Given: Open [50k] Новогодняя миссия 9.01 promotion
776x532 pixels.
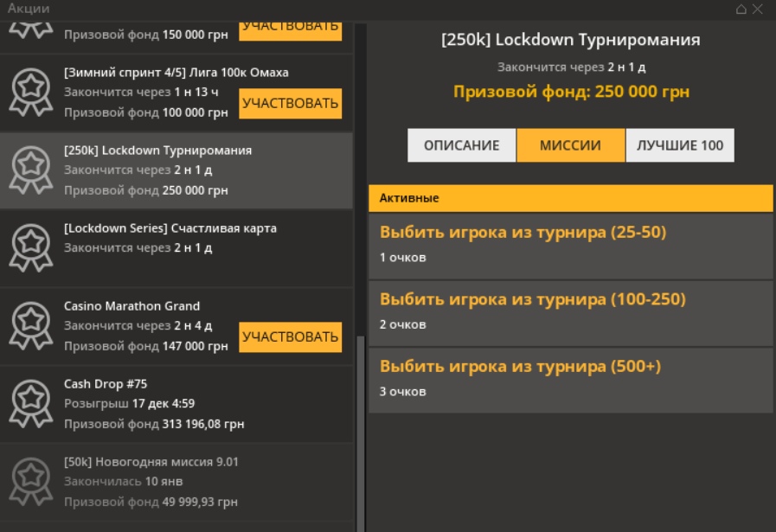Looking at the screenshot, I should coord(176,482).
